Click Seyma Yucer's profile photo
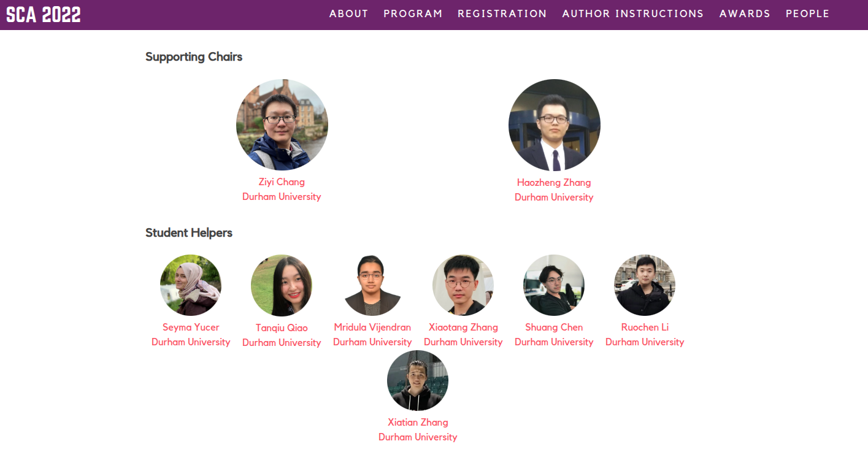Screen dimensions: 868x460 pyautogui.click(x=191, y=285)
